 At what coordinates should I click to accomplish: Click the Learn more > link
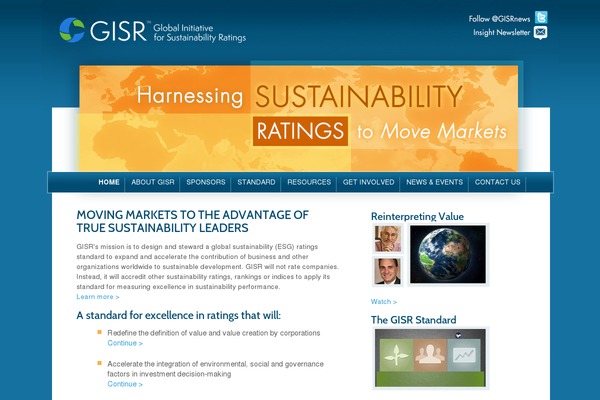[x=98, y=297]
